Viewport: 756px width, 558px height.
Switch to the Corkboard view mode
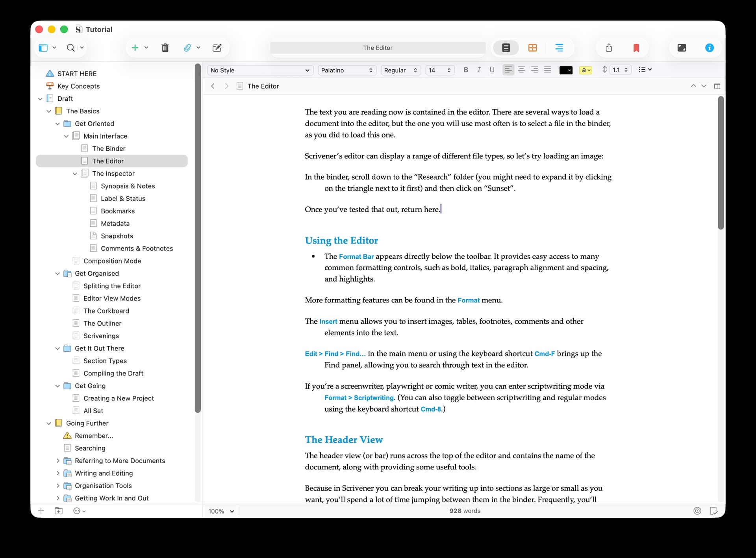[532, 48]
